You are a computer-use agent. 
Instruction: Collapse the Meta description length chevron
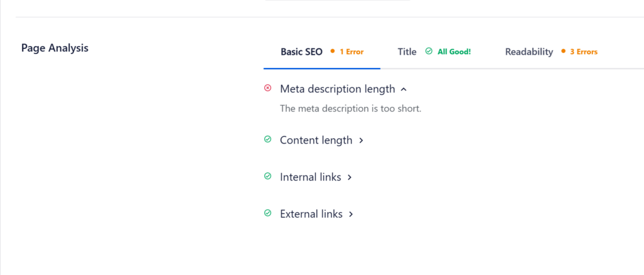click(404, 89)
